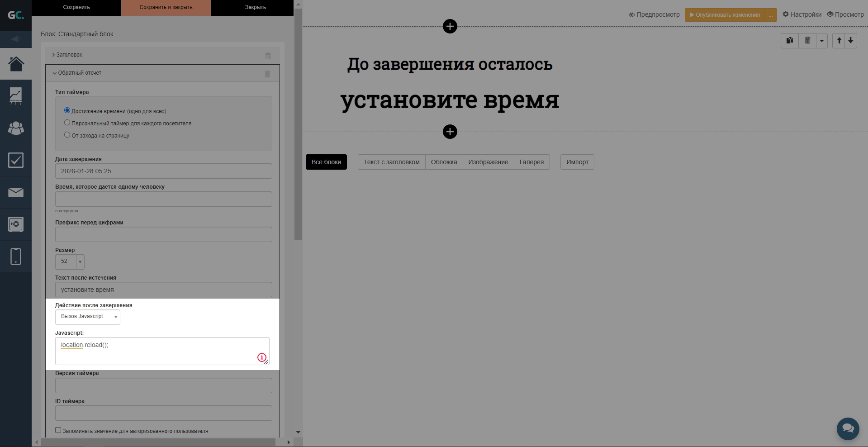Viewport: 868px width, 447px height.
Task: Click the trash icon for Обратный отсчет
Action: 267,74
